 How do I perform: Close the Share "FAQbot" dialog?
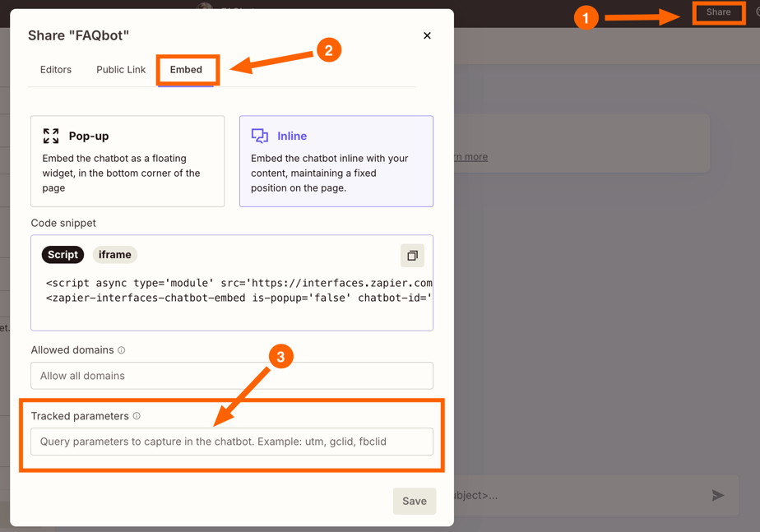coord(427,35)
